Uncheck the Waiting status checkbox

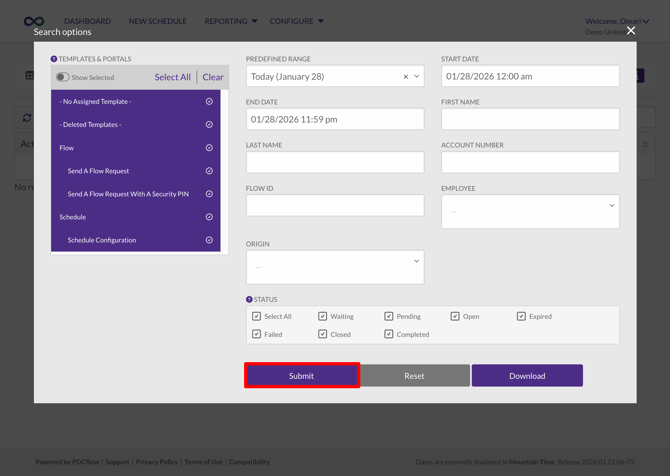pyautogui.click(x=323, y=316)
